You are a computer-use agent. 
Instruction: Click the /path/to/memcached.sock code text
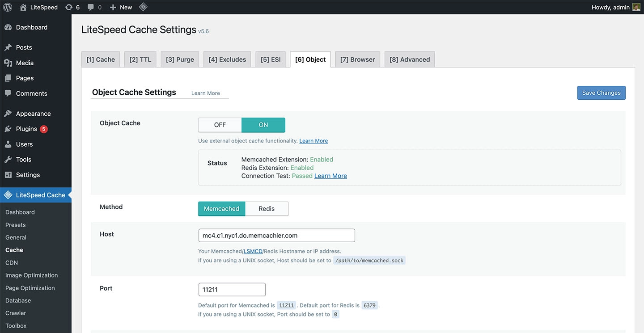369,260
